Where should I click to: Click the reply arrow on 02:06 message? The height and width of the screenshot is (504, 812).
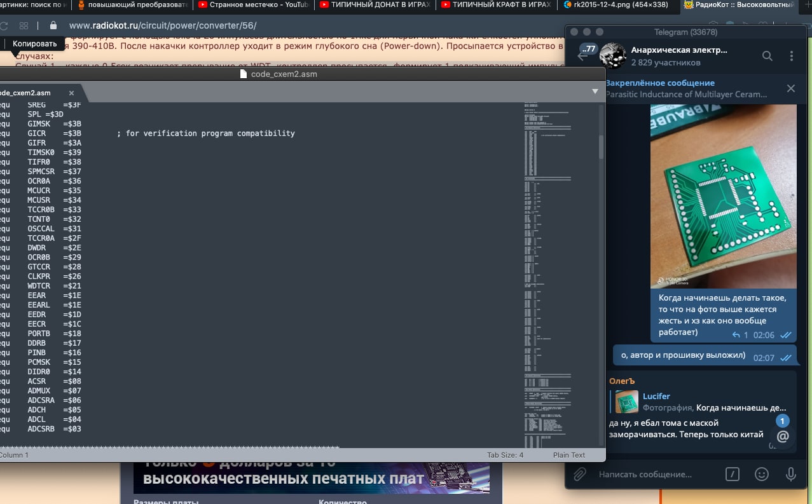pyautogui.click(x=736, y=335)
